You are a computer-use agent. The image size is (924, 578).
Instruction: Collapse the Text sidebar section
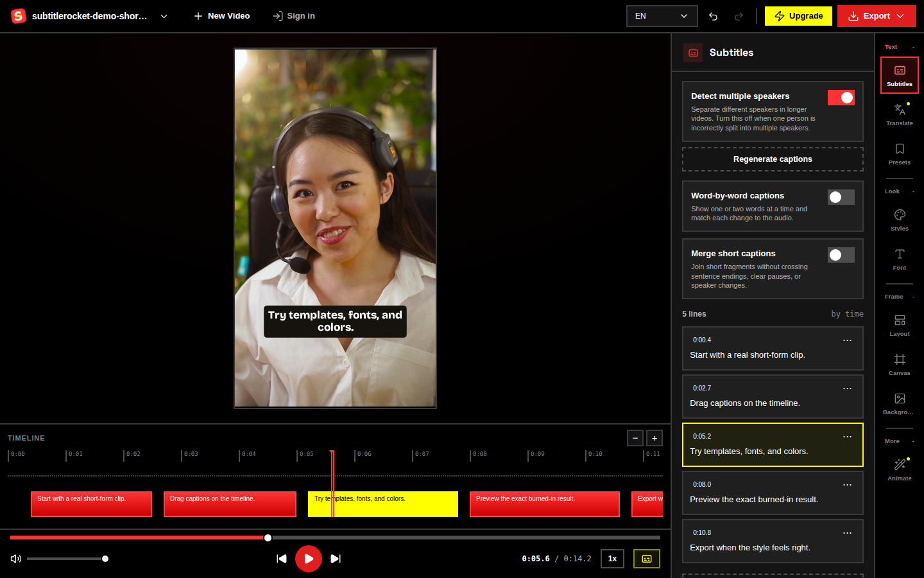pos(900,47)
